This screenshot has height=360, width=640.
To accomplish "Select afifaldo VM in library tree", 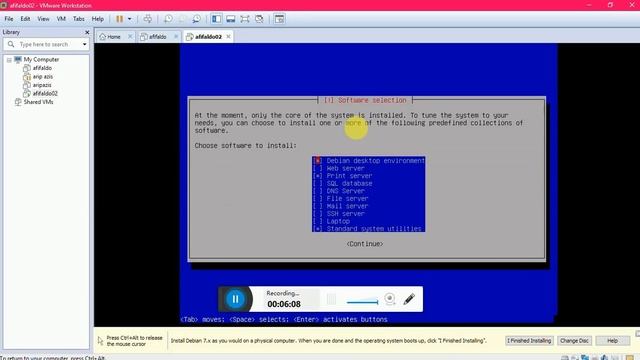I will point(42,68).
